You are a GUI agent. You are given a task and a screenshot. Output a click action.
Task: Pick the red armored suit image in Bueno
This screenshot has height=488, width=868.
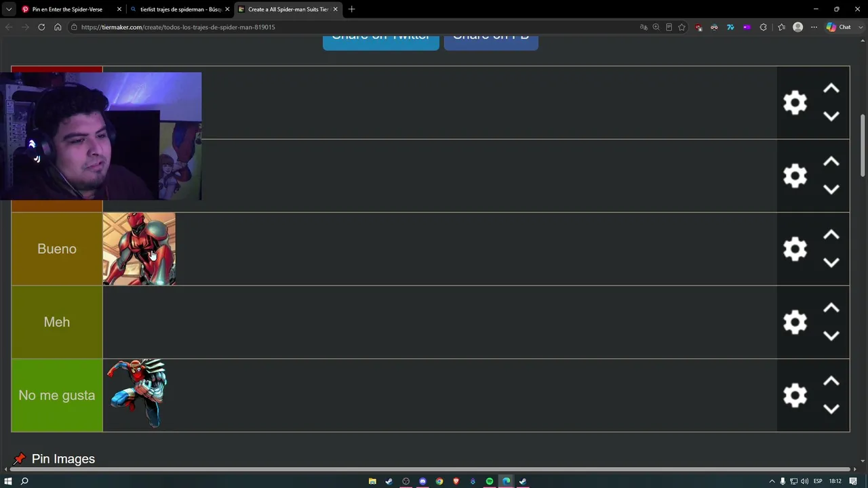pos(139,249)
